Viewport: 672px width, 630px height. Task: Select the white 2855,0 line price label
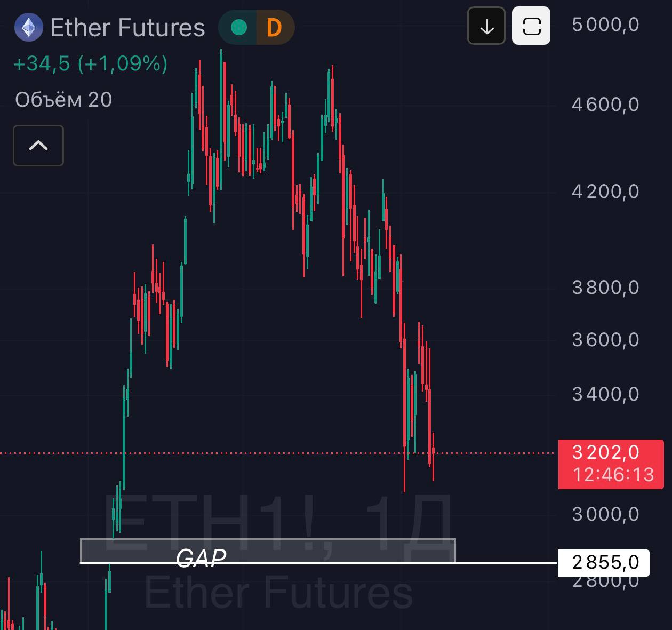point(604,562)
